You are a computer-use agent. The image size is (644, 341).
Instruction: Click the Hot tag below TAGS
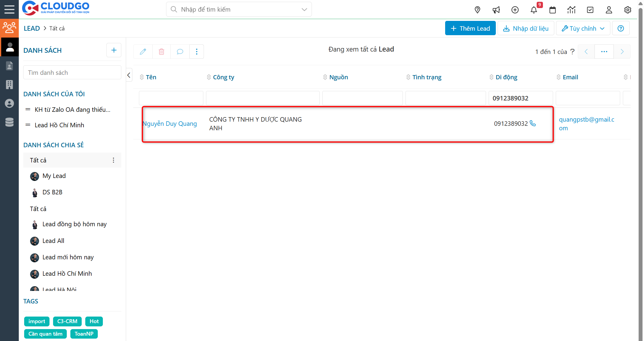(x=94, y=321)
